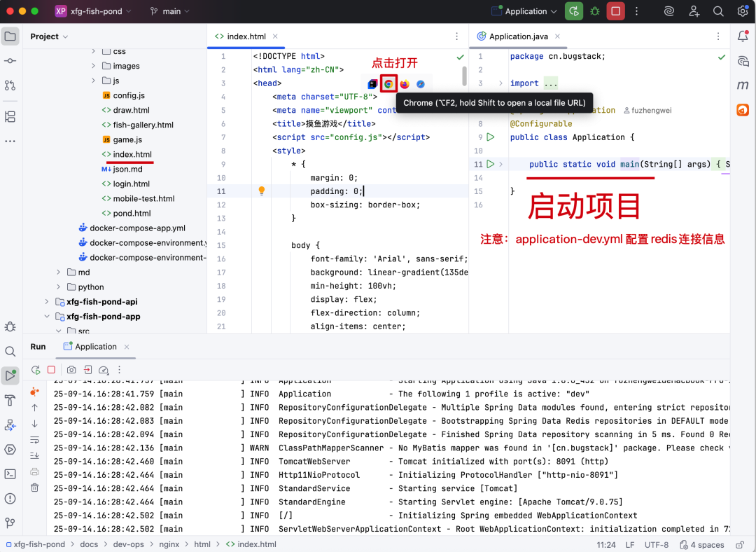Open the Structure tool window icon
This screenshot has width=756, height=552.
coord(10,117)
